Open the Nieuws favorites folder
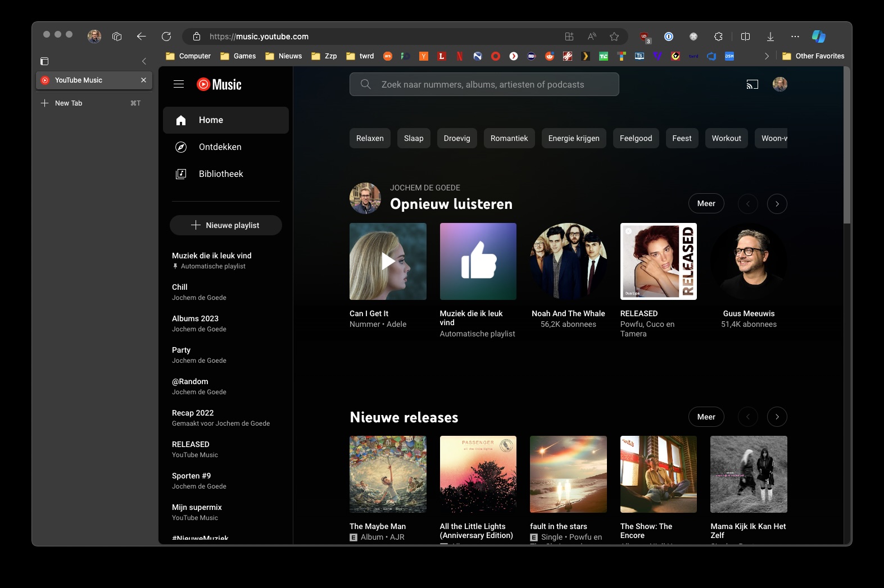The image size is (884, 588). click(284, 56)
